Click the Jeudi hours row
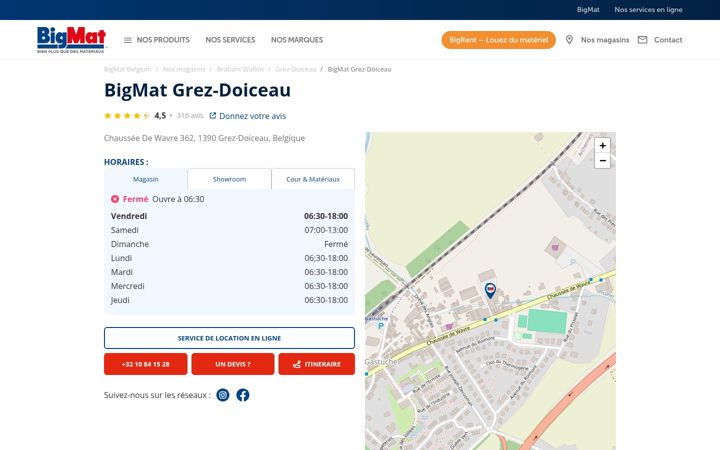This screenshot has height=450, width=720. (x=229, y=300)
